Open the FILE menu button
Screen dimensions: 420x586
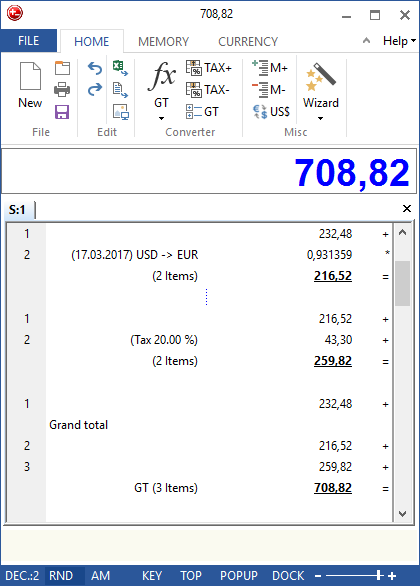point(29,41)
